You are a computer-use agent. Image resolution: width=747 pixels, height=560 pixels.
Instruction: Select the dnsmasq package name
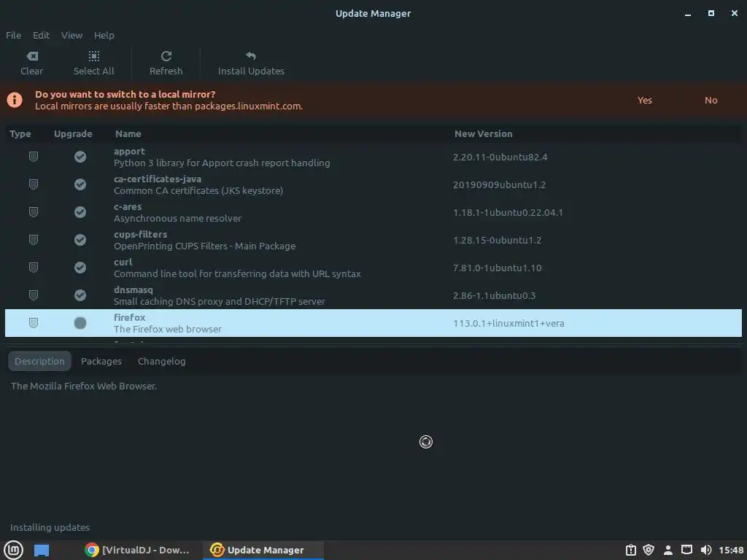133,289
